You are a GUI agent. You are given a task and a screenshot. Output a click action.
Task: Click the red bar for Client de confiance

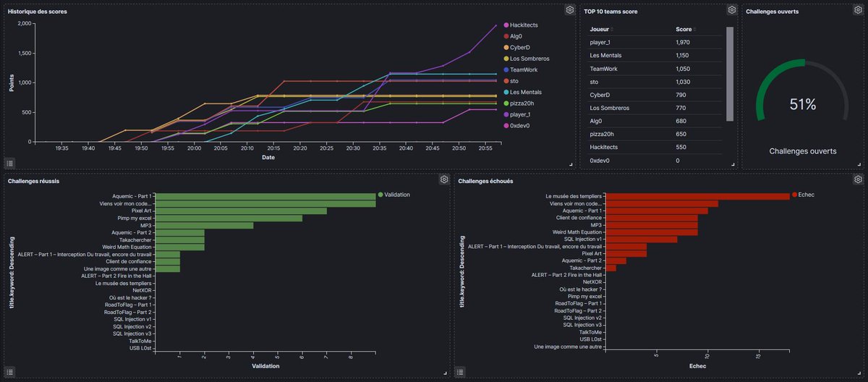651,217
